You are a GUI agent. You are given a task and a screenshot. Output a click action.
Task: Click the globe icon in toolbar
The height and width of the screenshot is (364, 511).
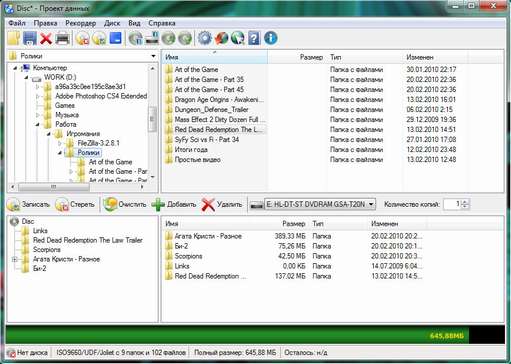click(x=237, y=38)
